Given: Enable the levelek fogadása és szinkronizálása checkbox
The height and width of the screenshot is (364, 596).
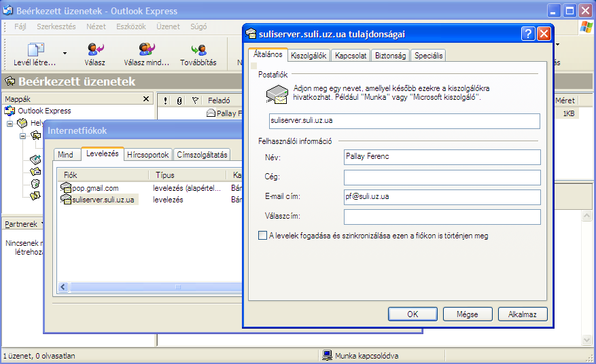Looking at the screenshot, I should [x=263, y=236].
